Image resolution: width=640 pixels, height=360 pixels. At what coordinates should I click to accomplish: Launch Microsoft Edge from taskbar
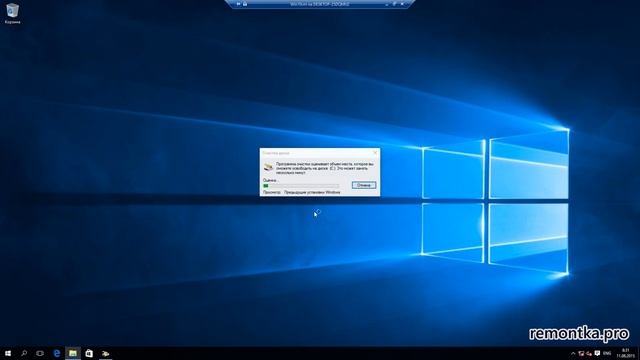pos(57,353)
